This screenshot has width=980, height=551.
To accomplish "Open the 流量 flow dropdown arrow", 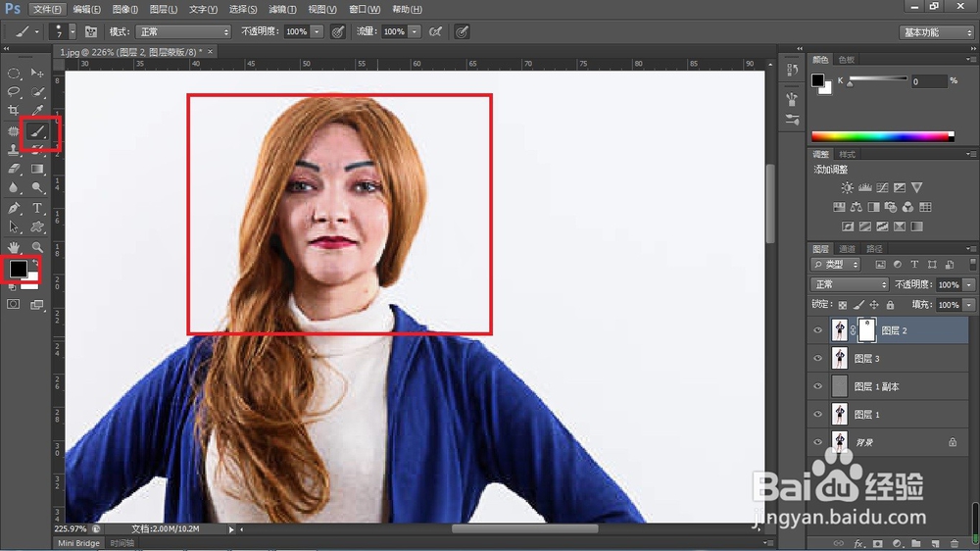I will coord(415,32).
